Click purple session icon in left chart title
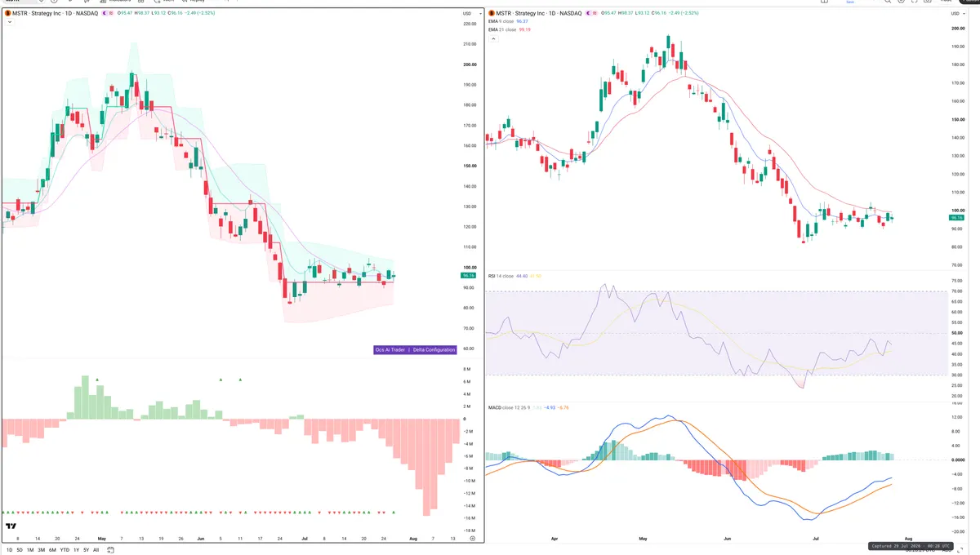The height and width of the screenshot is (555, 980). 105,14
